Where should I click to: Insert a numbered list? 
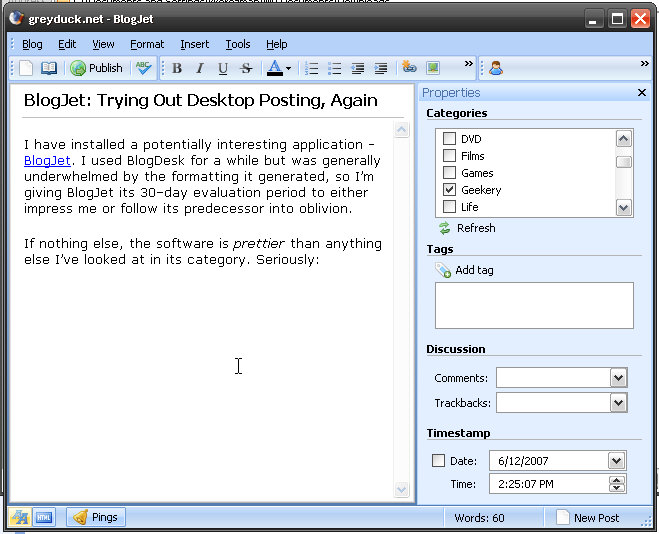pos(312,68)
